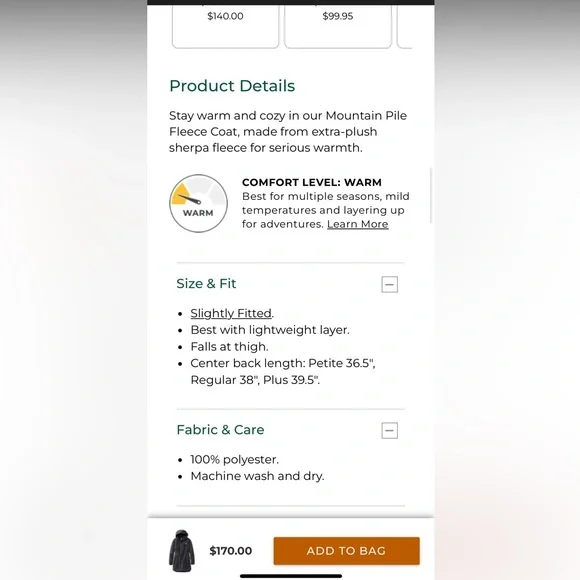The width and height of the screenshot is (580, 580).
Task: Tap the 100% polyester bullet text
Action: (x=235, y=459)
